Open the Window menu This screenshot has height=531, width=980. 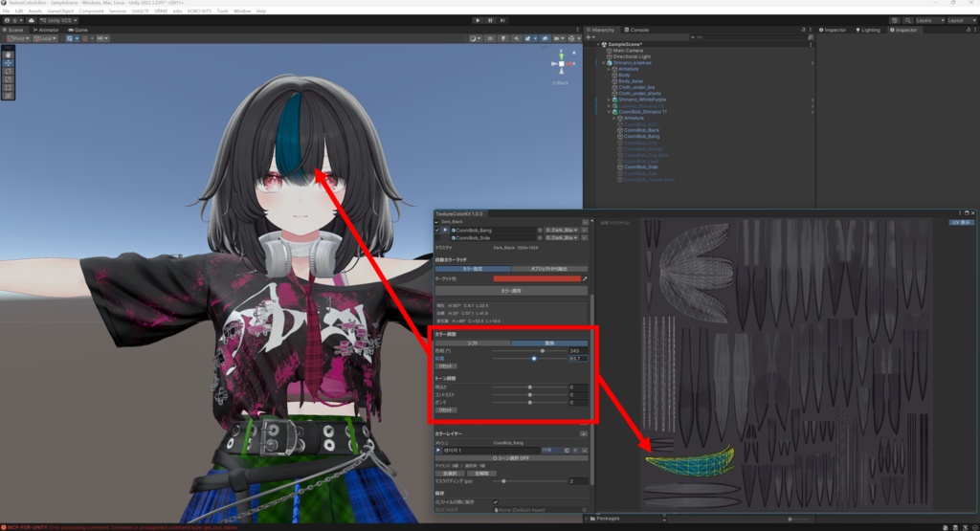pyautogui.click(x=242, y=11)
